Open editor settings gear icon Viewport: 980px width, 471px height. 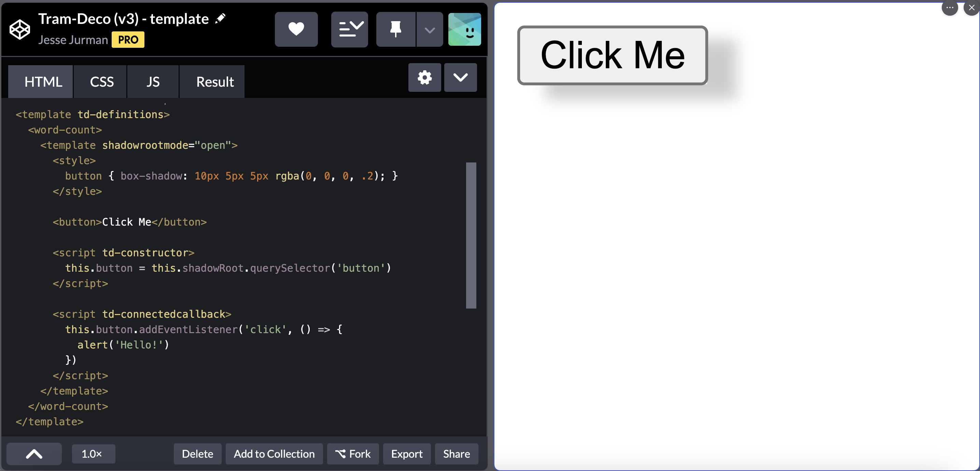click(424, 77)
